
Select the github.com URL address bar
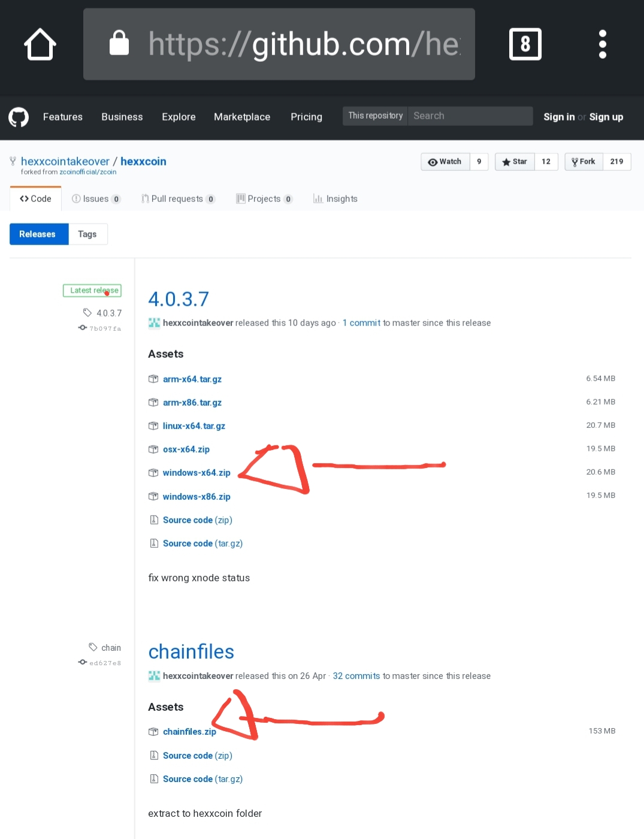(279, 44)
